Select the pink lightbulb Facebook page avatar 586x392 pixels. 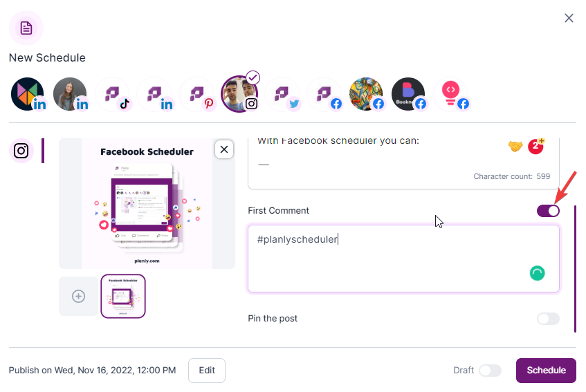click(x=451, y=94)
